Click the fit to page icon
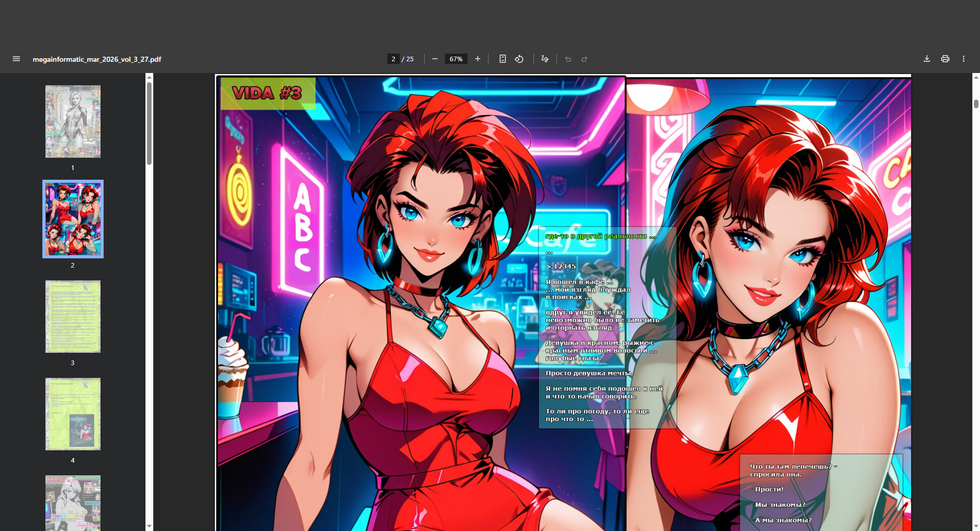The height and width of the screenshot is (531, 980). pos(503,59)
